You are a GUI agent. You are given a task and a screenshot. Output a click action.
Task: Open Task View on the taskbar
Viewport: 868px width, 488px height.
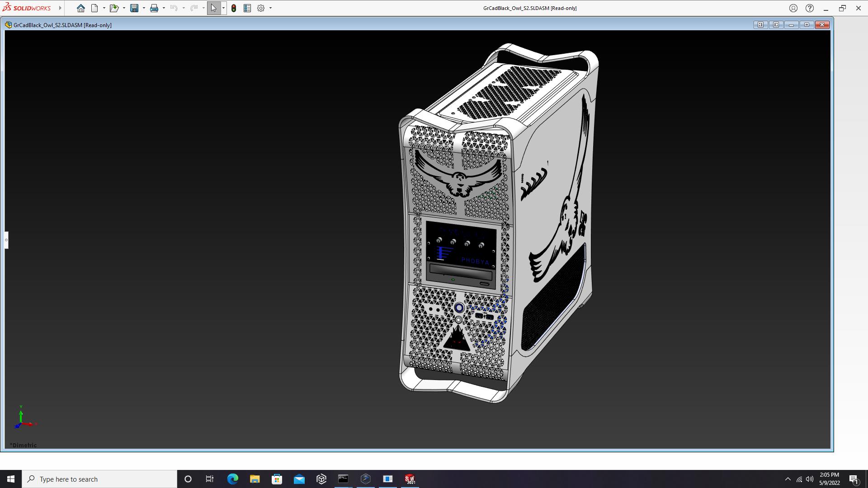[210, 479]
